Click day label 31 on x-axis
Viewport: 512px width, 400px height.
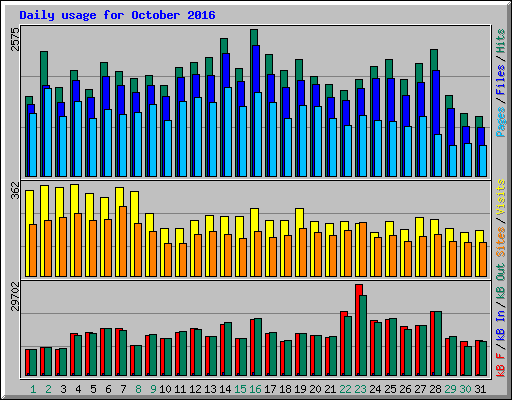[x=480, y=389]
